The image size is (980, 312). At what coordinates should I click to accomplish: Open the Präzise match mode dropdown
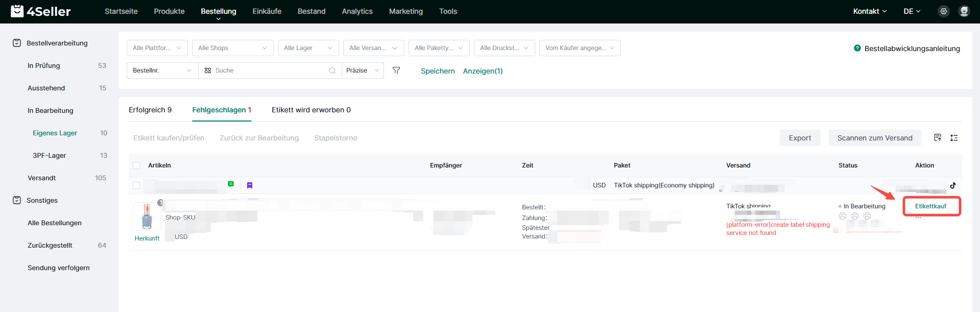(363, 70)
